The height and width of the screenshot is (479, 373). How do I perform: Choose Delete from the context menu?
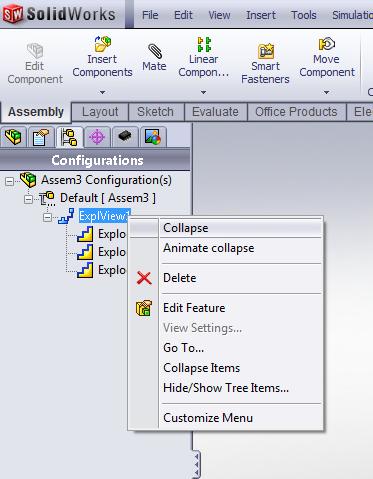pos(226,278)
